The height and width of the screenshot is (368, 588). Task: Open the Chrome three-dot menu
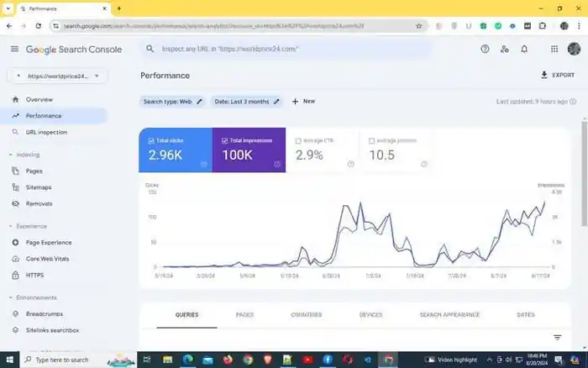(579, 26)
